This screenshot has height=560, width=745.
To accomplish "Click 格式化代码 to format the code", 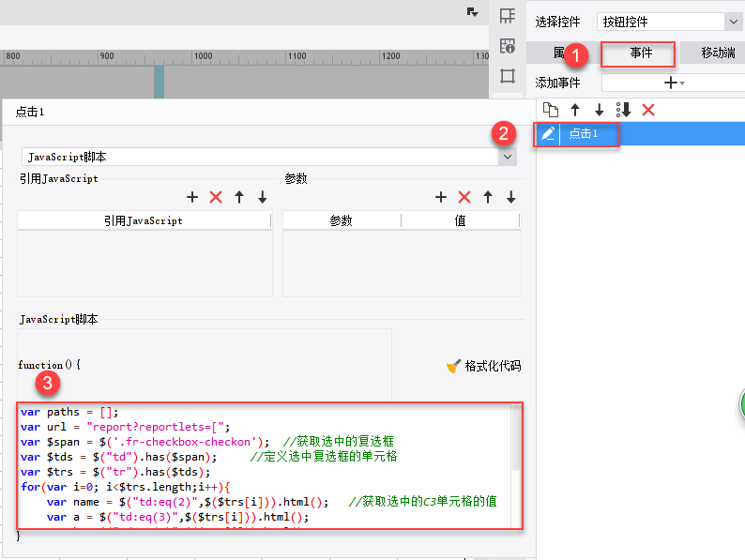I will (484, 366).
